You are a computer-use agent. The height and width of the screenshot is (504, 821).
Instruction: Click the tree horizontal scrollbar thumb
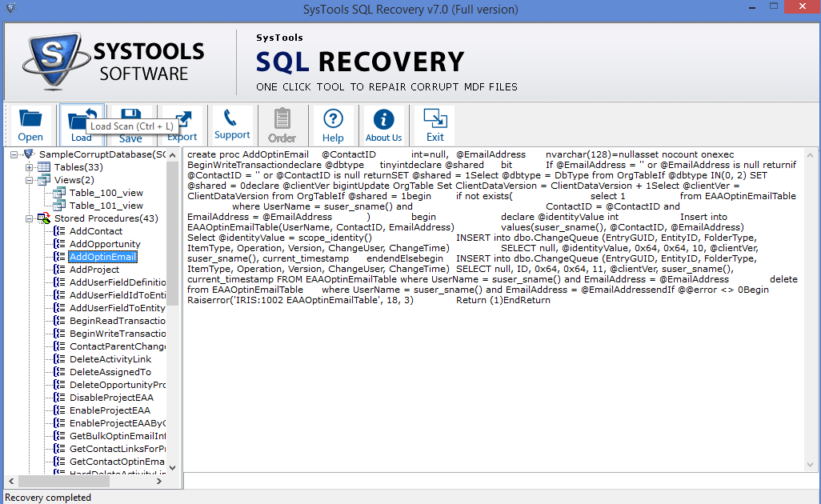coord(64,481)
